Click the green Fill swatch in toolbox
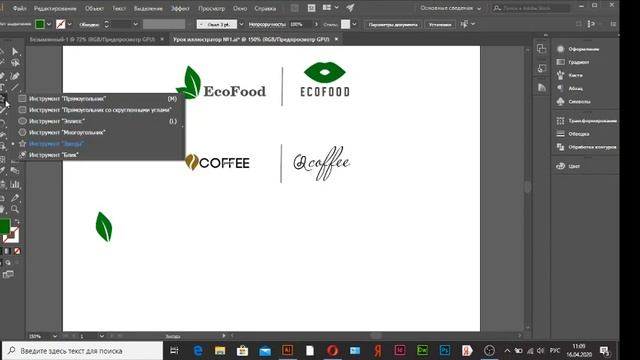Viewport: 640px width, 360px height. tap(4, 226)
